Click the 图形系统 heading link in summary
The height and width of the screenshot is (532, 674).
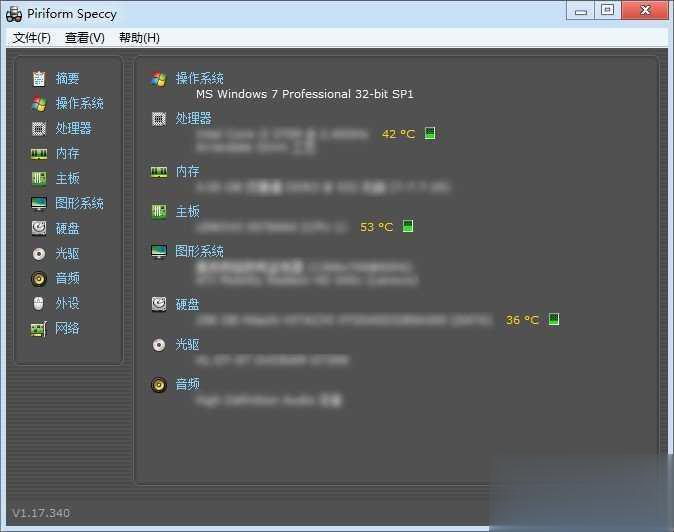click(199, 251)
